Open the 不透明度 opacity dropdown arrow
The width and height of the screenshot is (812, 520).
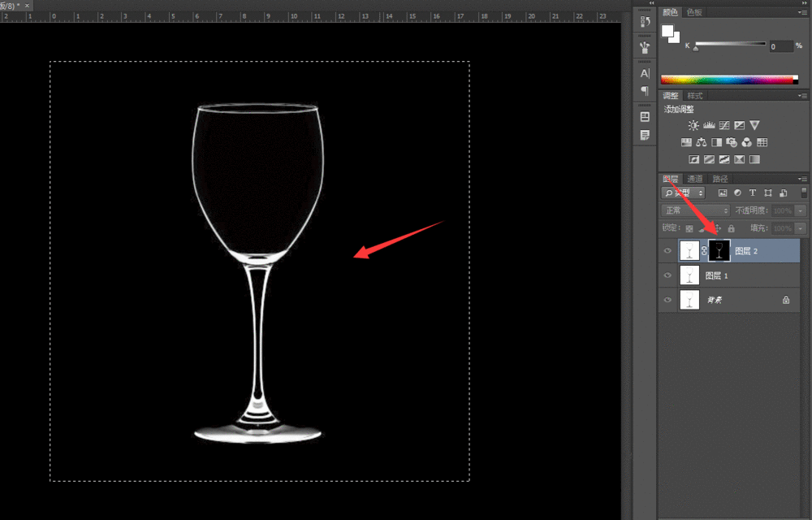pos(801,211)
